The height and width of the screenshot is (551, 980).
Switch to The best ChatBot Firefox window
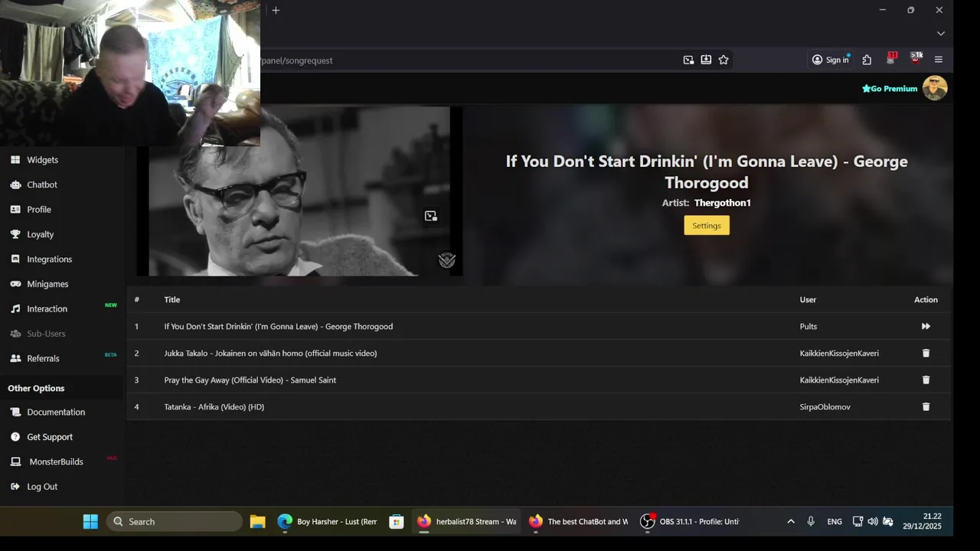pyautogui.click(x=578, y=521)
